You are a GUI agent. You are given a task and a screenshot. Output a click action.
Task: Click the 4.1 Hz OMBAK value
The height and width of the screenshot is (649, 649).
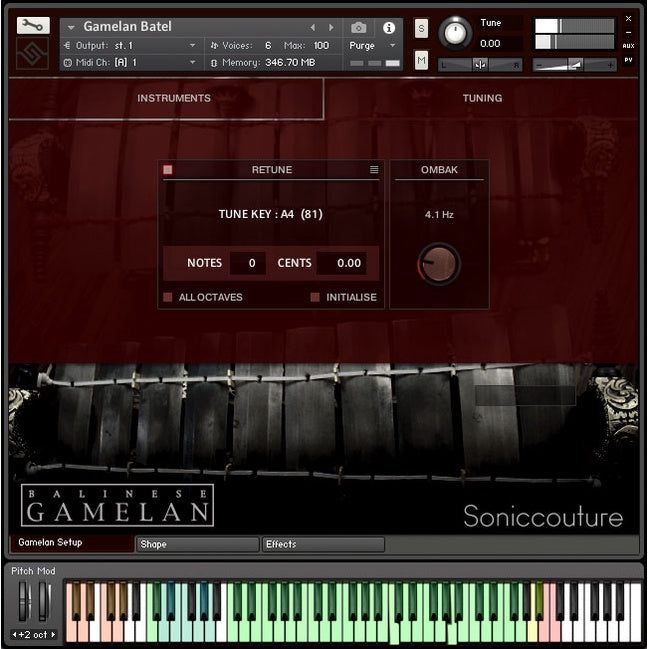click(439, 215)
